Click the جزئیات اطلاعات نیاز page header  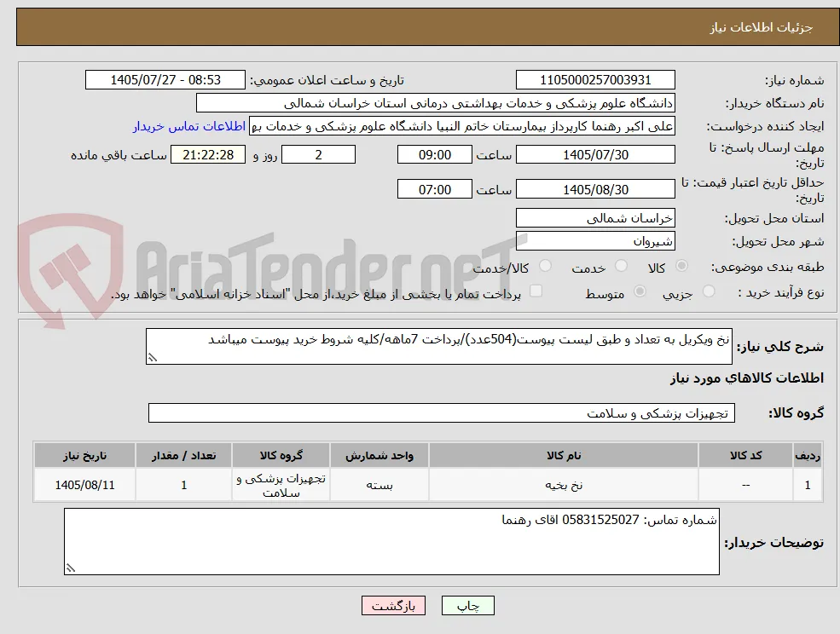click(x=762, y=27)
